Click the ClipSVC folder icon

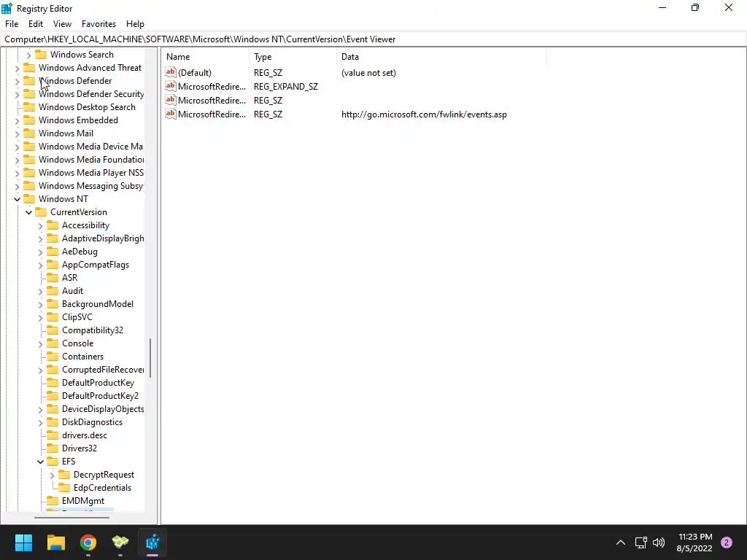(53, 317)
